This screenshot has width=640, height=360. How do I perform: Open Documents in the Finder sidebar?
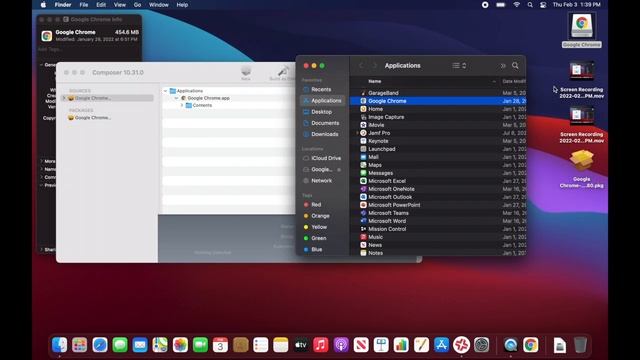point(322,123)
